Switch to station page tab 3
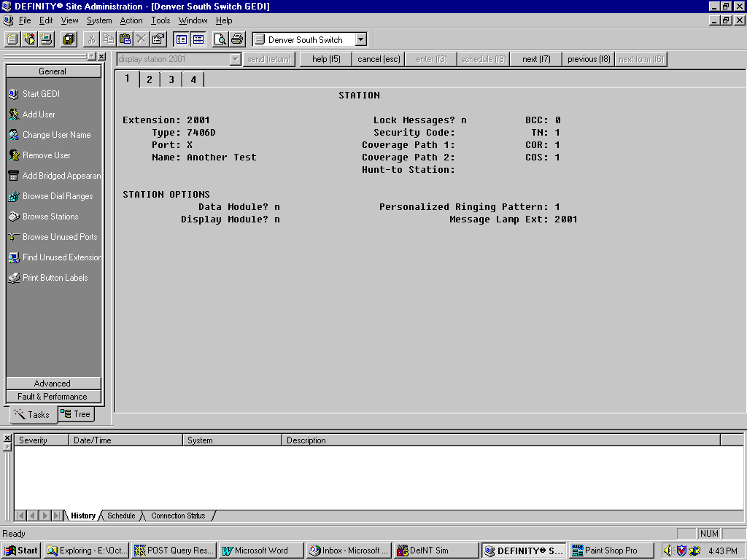This screenshot has height=560, width=747. pos(171,79)
